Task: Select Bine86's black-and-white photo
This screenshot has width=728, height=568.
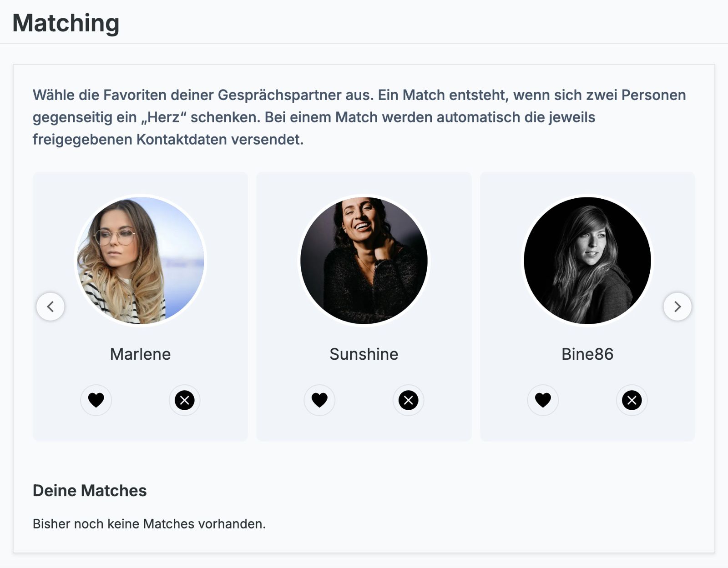Action: pos(587,261)
